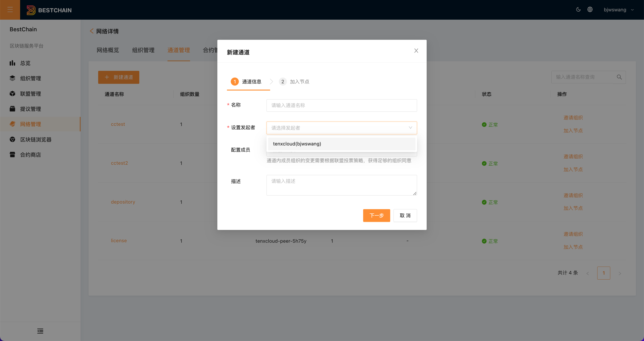Select step 1 通道信息
The width and height of the screenshot is (644, 341).
point(246,82)
